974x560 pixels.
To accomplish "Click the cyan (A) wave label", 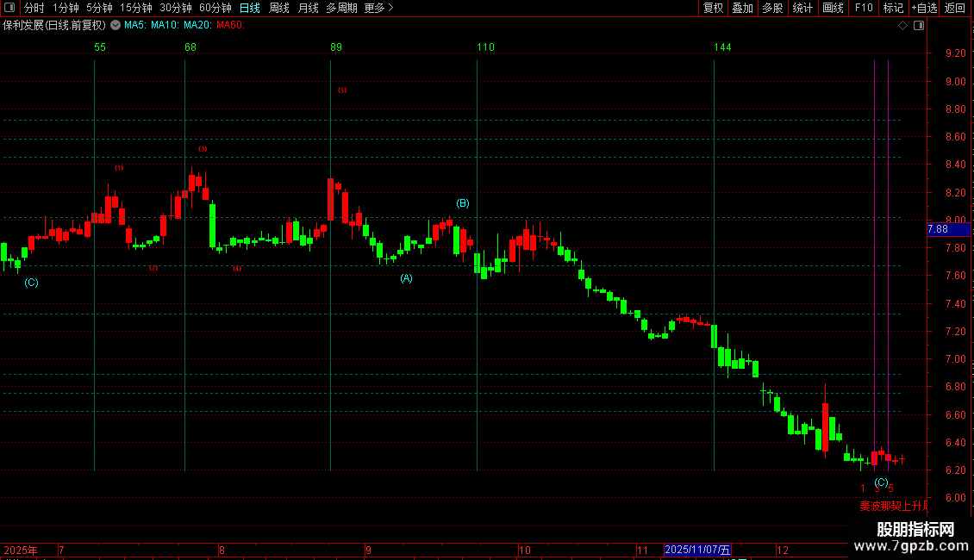I will tap(406, 278).
